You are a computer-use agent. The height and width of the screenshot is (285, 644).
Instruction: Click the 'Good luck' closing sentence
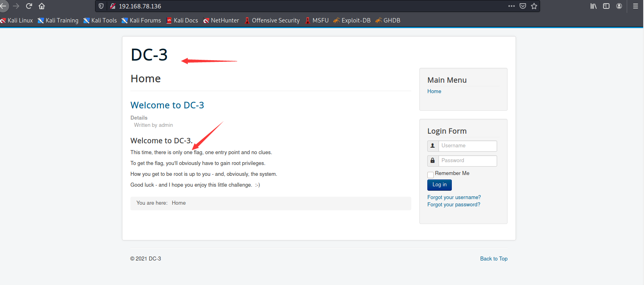[195, 185]
